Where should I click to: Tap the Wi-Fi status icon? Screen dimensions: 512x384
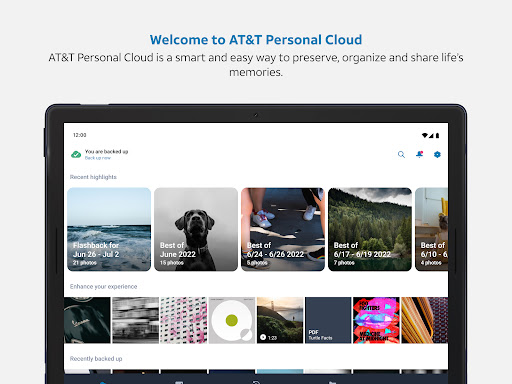424,135
